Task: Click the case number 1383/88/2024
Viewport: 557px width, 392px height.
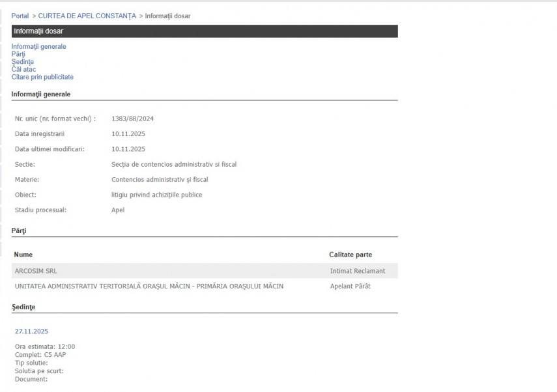Action: pos(132,119)
